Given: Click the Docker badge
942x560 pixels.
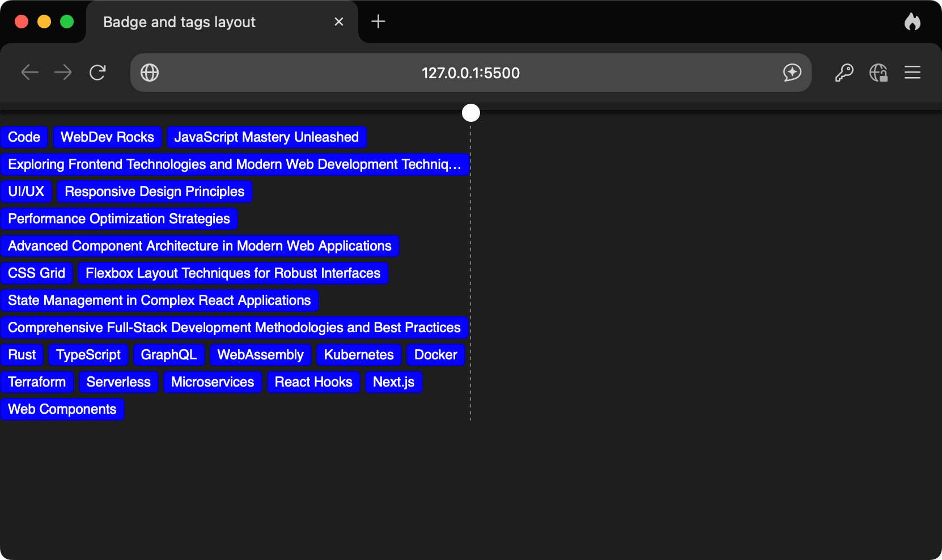Looking at the screenshot, I should pos(436,355).
